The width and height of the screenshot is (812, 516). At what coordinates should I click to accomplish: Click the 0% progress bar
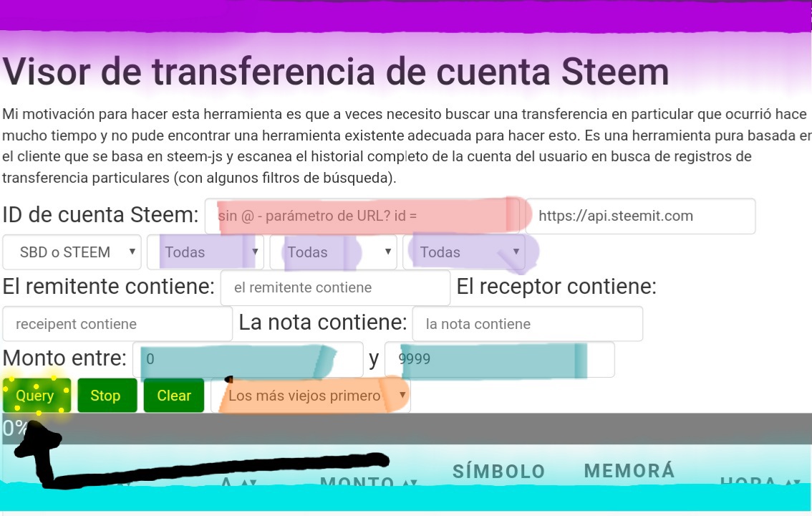(406, 429)
